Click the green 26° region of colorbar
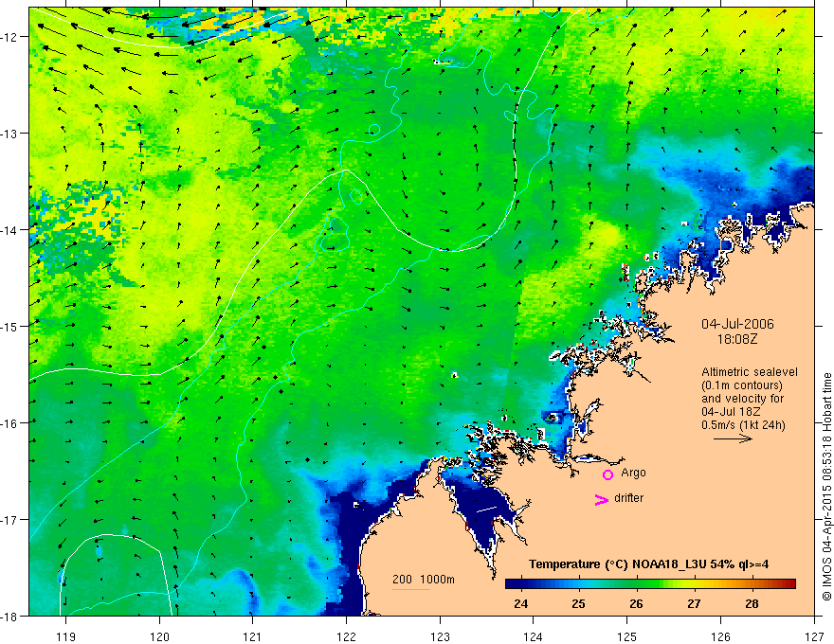 [x=636, y=584]
